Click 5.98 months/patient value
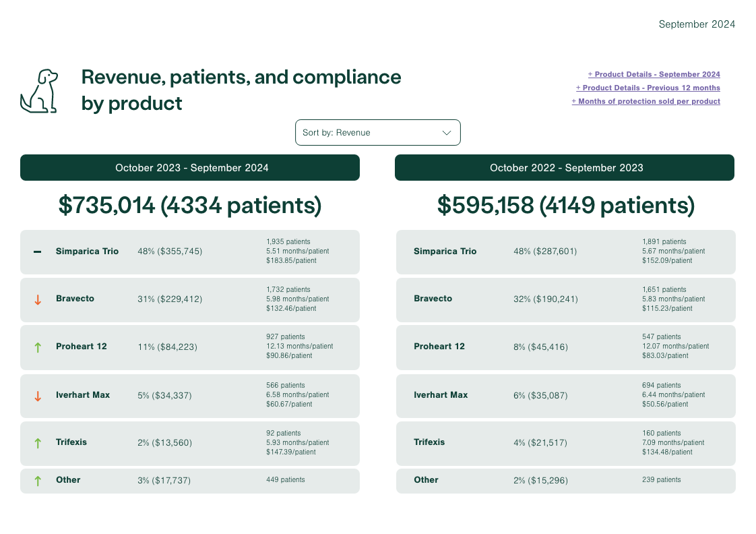Screen dimensions: 756x534 (298, 299)
